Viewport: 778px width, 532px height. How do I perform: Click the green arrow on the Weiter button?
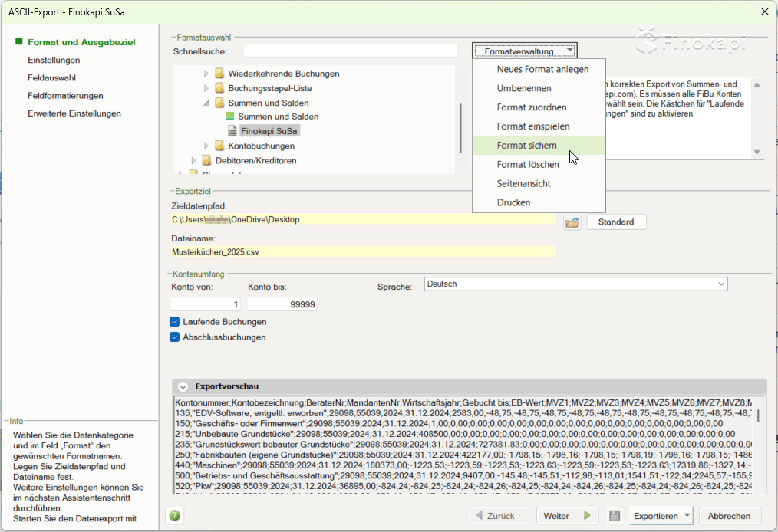tap(587, 516)
